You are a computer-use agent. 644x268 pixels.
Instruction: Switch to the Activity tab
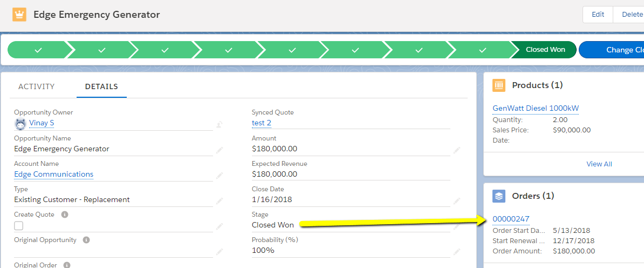[x=37, y=86]
